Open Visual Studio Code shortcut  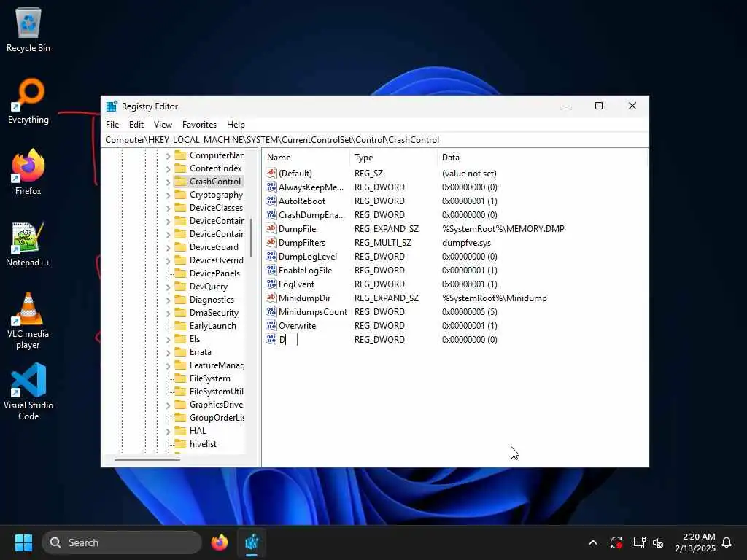[28, 392]
